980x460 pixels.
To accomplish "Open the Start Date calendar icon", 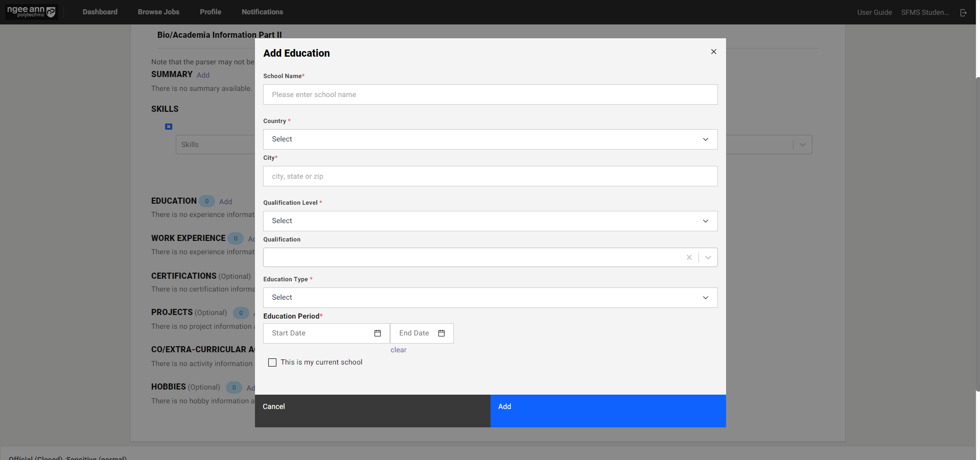I will tap(378, 333).
